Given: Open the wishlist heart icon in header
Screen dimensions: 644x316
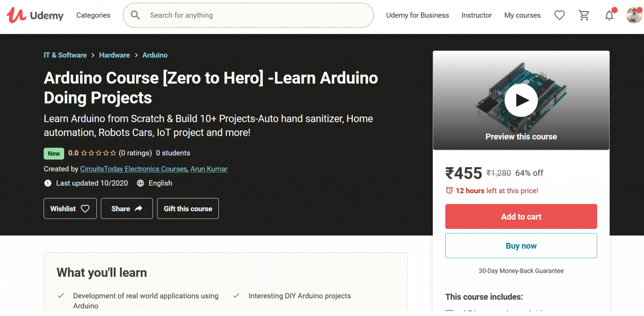Looking at the screenshot, I should (x=559, y=15).
